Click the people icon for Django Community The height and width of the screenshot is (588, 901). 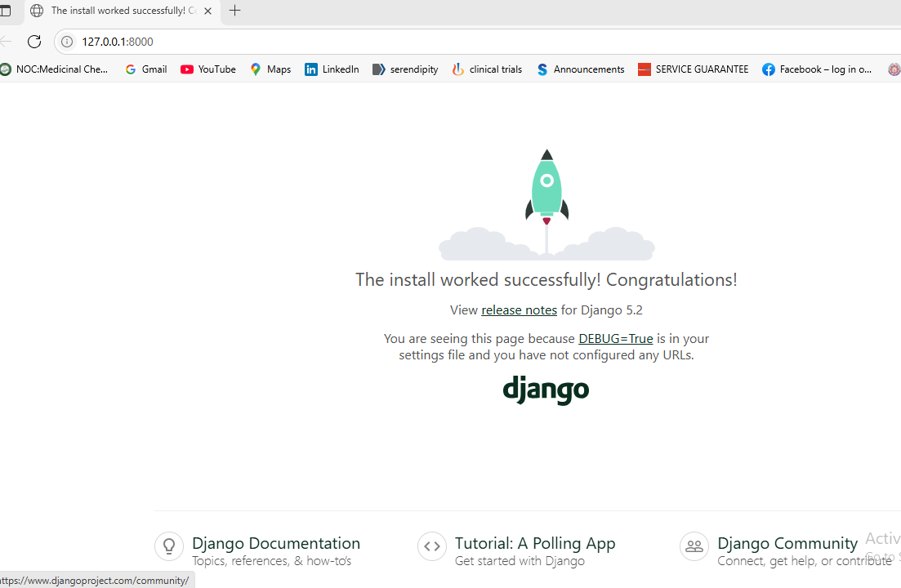coord(694,546)
